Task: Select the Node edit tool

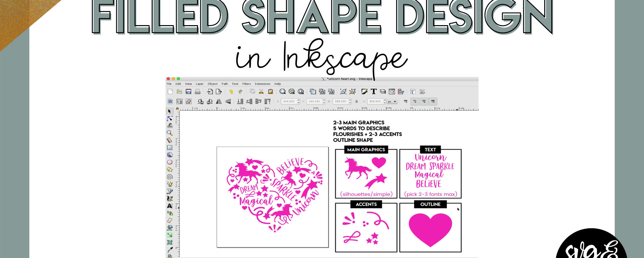Action: point(170,118)
